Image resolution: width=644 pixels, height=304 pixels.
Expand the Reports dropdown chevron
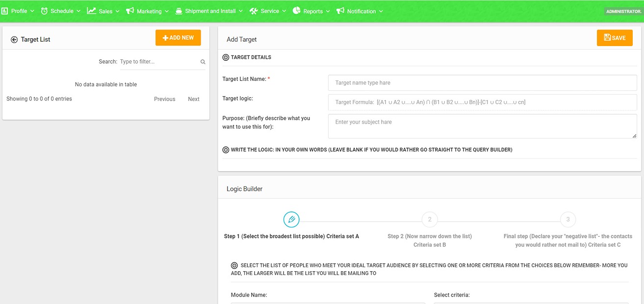pyautogui.click(x=328, y=11)
